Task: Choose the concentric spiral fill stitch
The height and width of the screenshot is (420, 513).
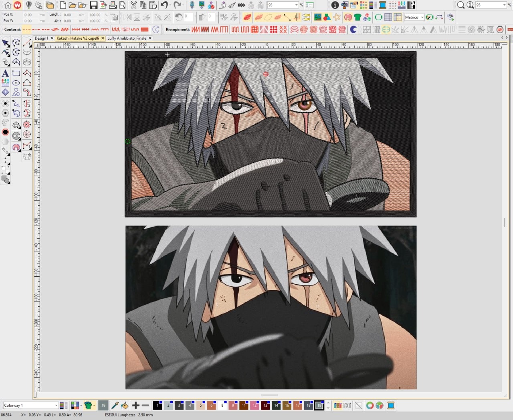Action: pos(303,29)
